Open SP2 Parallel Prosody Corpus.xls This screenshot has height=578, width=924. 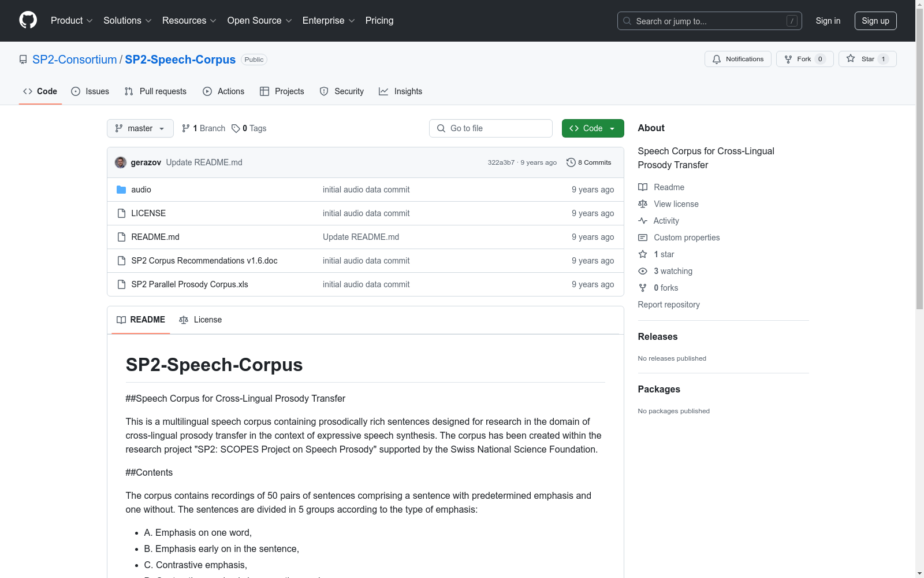point(189,284)
